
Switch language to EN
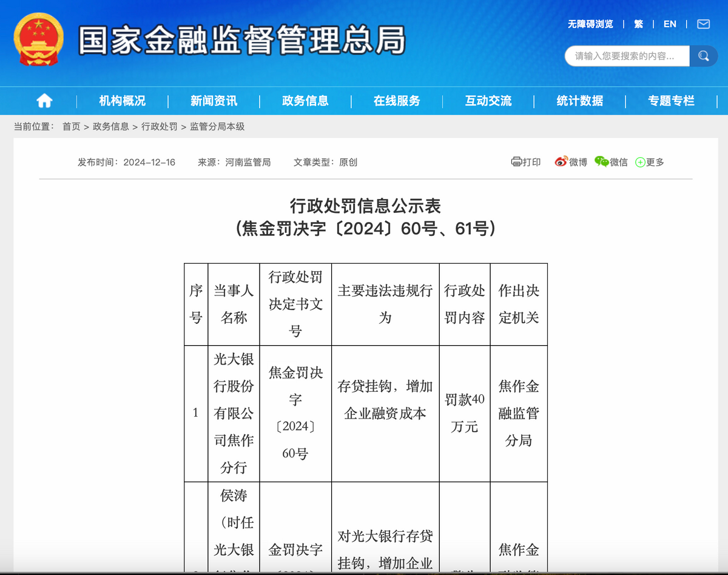tap(670, 24)
